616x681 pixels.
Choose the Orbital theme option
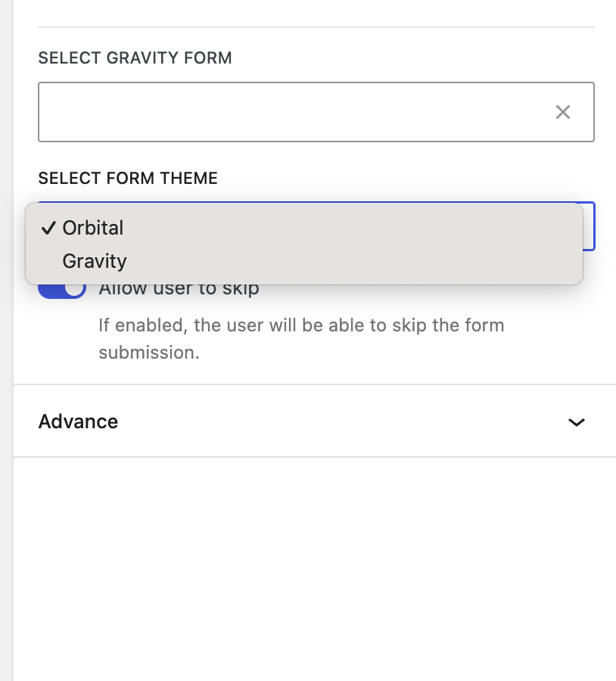coord(93,228)
